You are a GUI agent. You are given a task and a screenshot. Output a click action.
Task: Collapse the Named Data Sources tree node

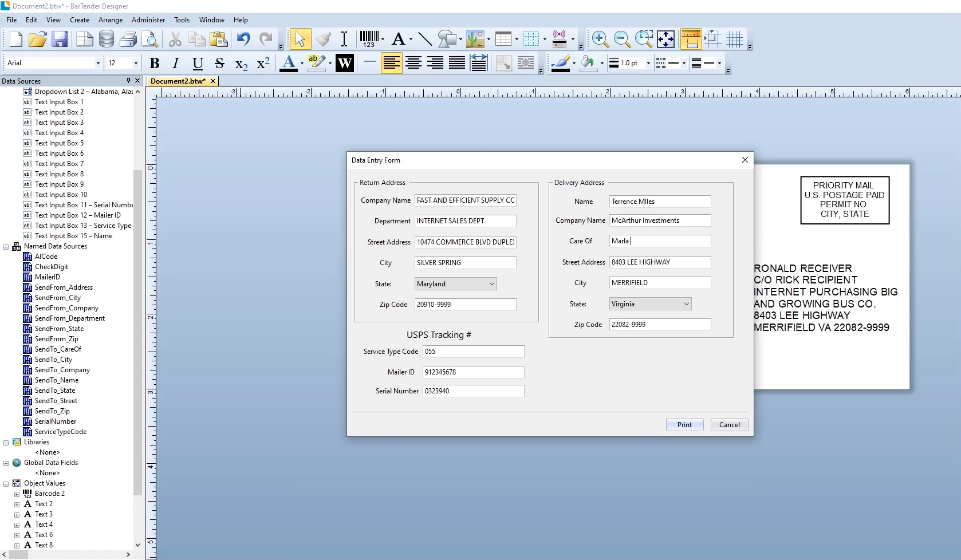[6, 247]
